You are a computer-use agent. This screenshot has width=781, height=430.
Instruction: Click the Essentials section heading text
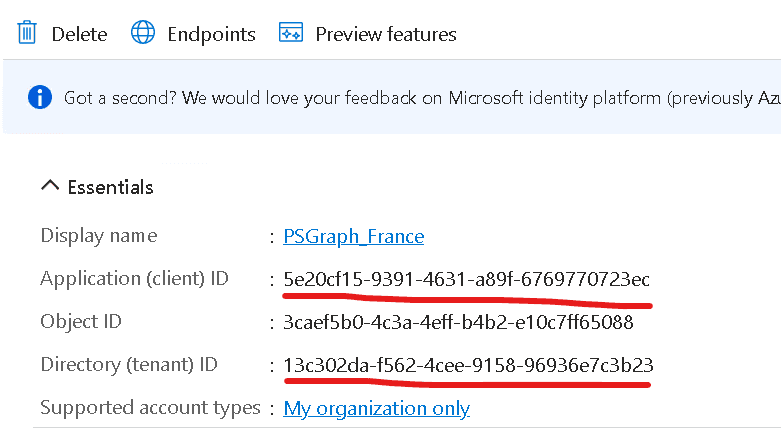click(111, 187)
